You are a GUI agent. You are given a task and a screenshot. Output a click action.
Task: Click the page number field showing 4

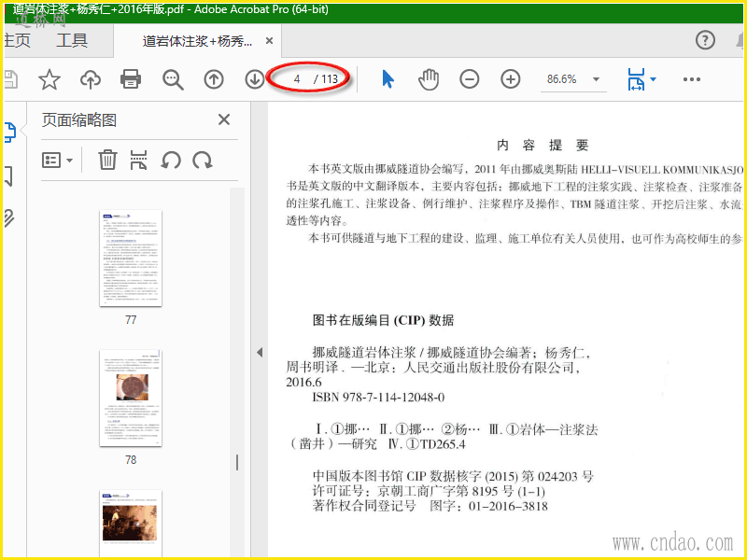[x=296, y=79]
